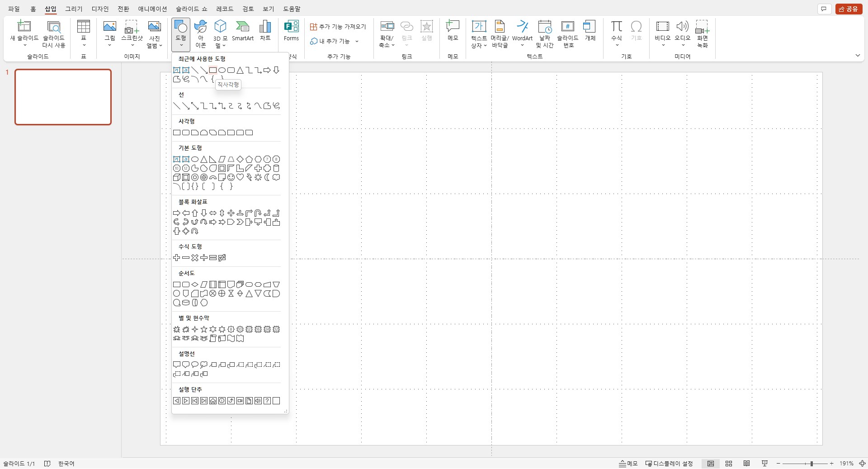Choose the double-arrow line in 선 section
The width and height of the screenshot is (868, 469).
coord(195,106)
